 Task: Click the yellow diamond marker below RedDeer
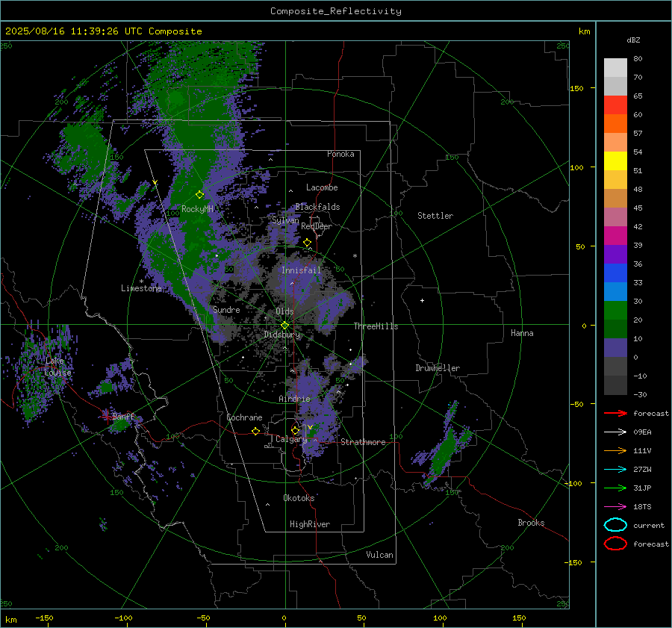(x=307, y=243)
